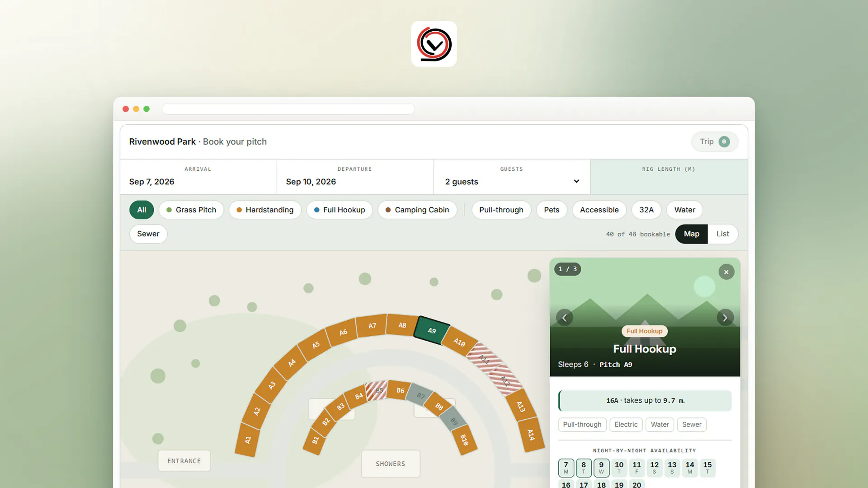Image resolution: width=868 pixels, height=488 pixels.
Task: Focus the Rig Length field
Action: [669, 177]
